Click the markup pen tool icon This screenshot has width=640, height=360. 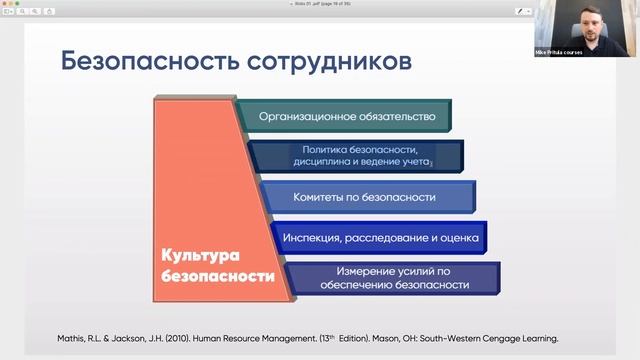tap(519, 11)
